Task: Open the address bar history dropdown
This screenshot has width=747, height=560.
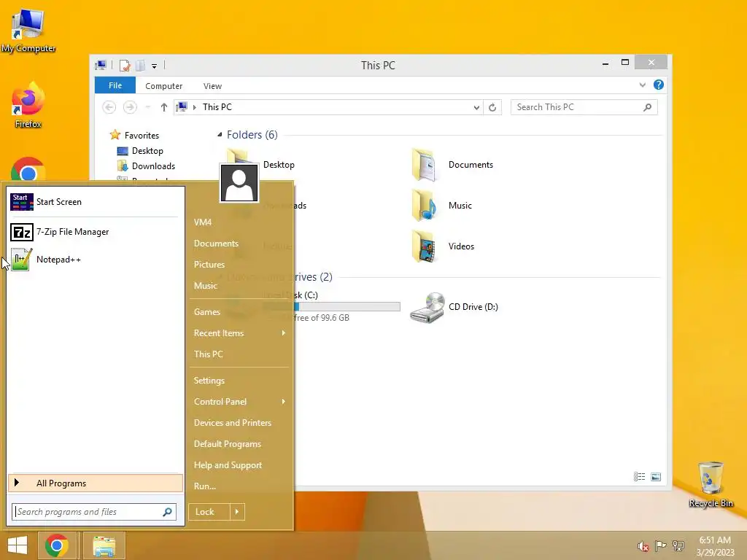Action: [x=476, y=108]
